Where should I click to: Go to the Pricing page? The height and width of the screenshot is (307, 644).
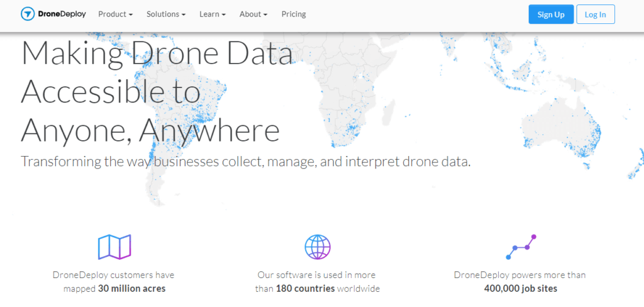pyautogui.click(x=294, y=14)
